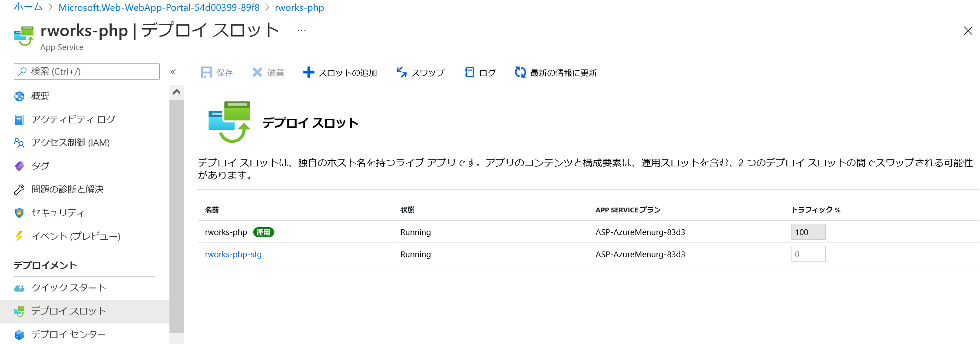The height and width of the screenshot is (344, 980).
Task: Click traffic % field showing 100
Action: [808, 232]
